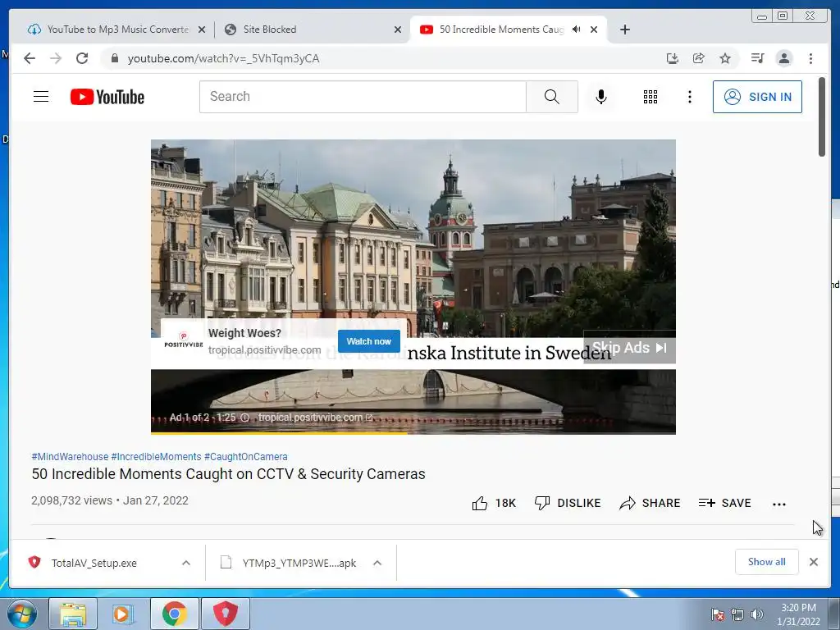Screen dimensions: 840x630
Task: Click the search magnifier button
Action: 552,97
